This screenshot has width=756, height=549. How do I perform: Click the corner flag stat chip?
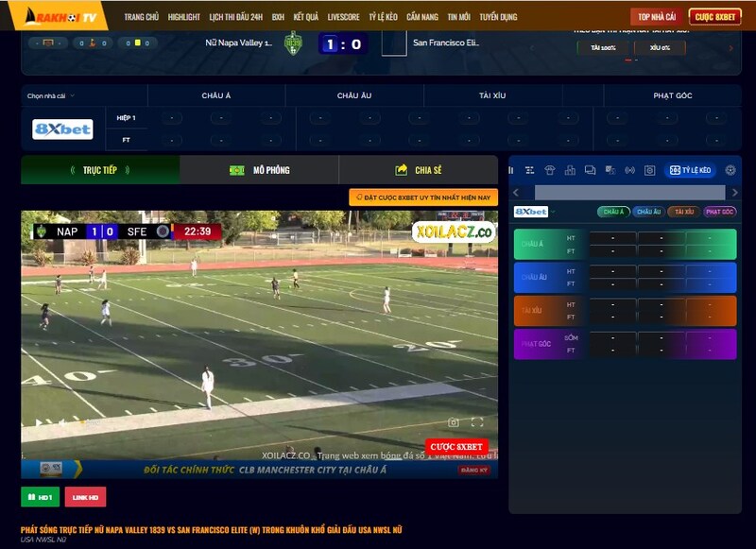(x=93, y=43)
